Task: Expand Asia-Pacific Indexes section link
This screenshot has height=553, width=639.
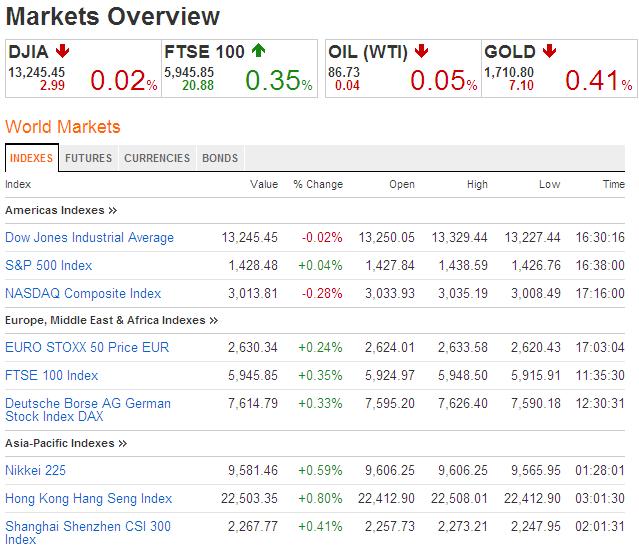Action: [x=66, y=443]
